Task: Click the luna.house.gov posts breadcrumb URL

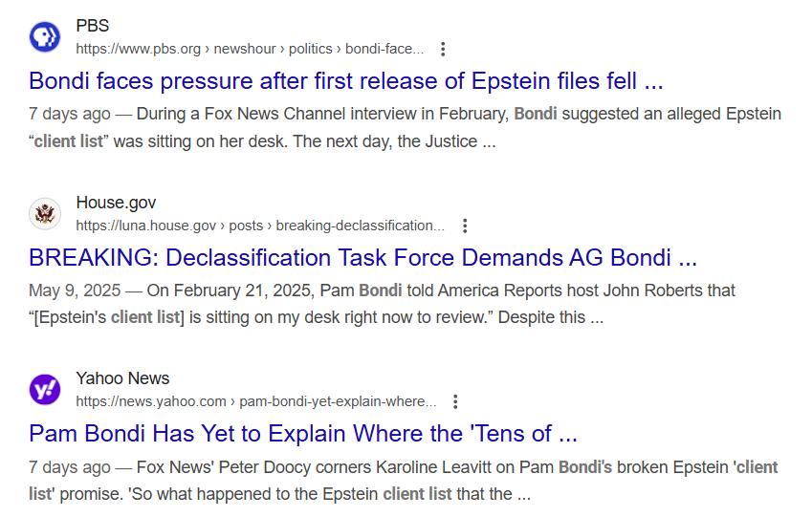Action: click(260, 226)
